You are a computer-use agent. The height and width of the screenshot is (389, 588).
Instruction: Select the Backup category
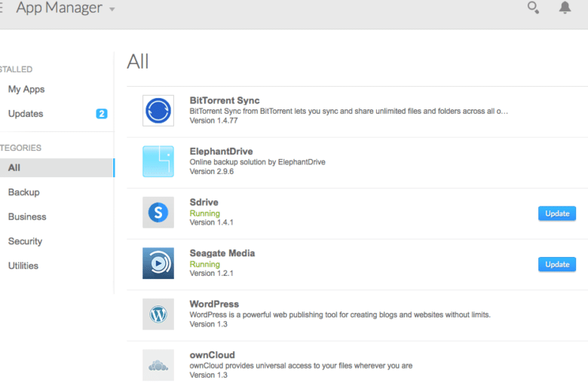[23, 192]
